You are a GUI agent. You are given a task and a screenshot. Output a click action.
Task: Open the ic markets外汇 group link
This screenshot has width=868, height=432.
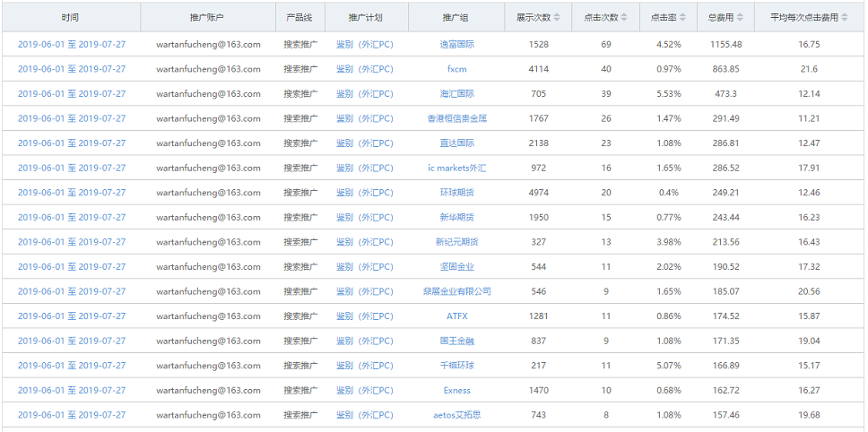456,168
